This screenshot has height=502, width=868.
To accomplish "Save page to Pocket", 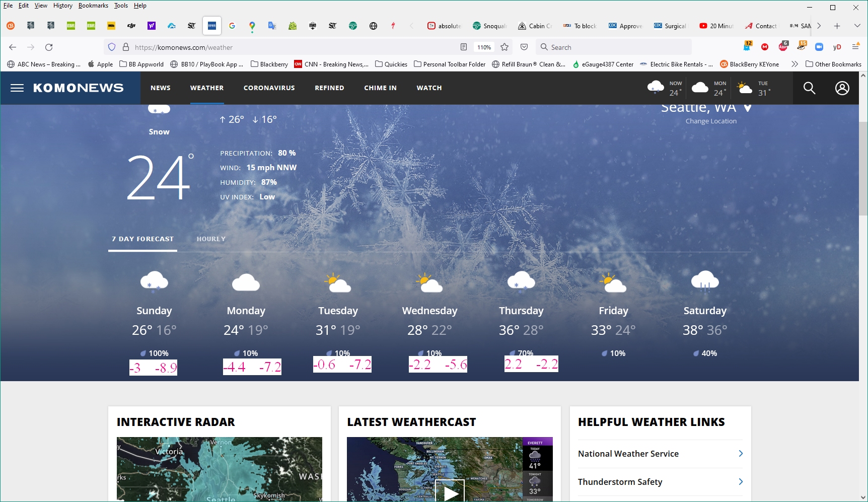I will pos(524,47).
